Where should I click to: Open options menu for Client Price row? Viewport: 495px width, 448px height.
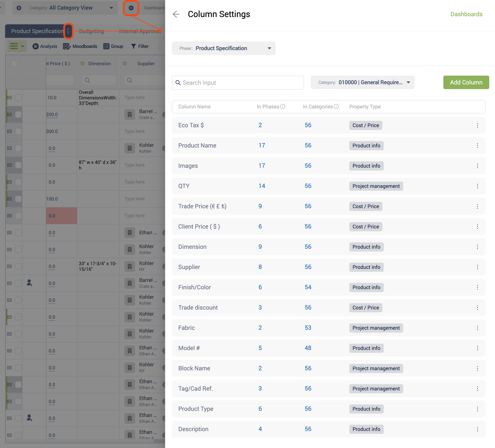click(x=477, y=227)
